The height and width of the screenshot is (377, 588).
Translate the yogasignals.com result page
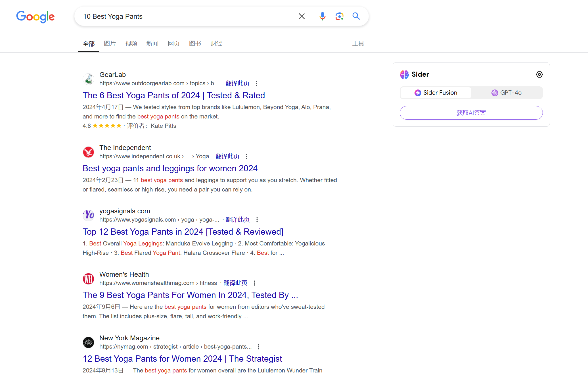click(238, 220)
